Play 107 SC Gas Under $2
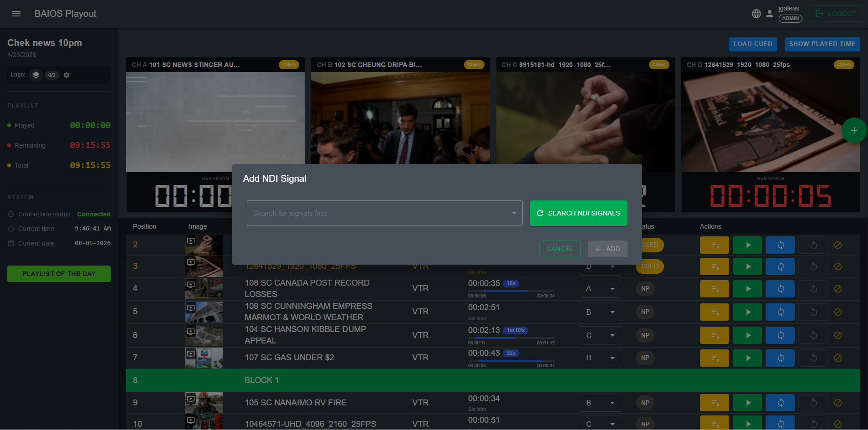 [x=747, y=358]
